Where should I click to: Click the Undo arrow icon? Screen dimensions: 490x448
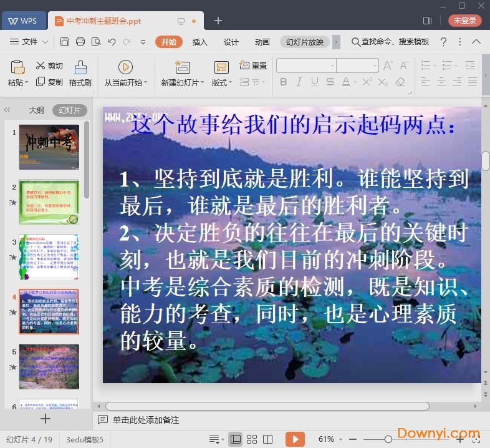(112, 42)
